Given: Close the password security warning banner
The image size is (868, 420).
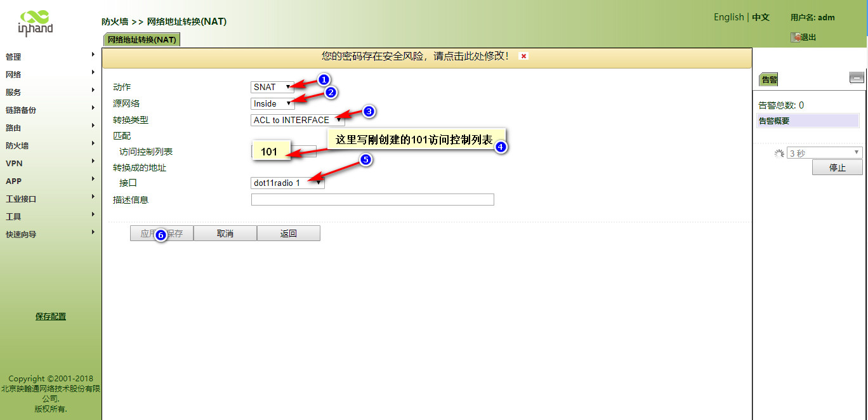Looking at the screenshot, I should click(x=523, y=56).
